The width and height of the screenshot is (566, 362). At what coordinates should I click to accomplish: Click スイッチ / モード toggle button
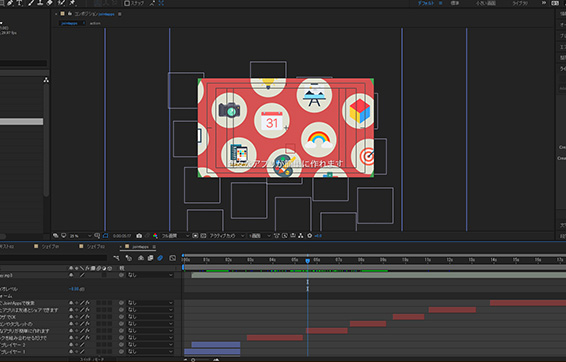coord(92,359)
